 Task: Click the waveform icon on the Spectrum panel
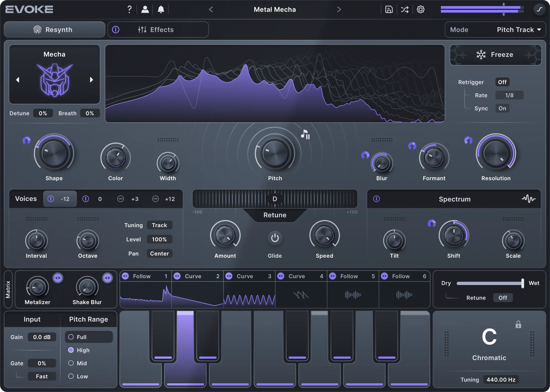coord(529,199)
